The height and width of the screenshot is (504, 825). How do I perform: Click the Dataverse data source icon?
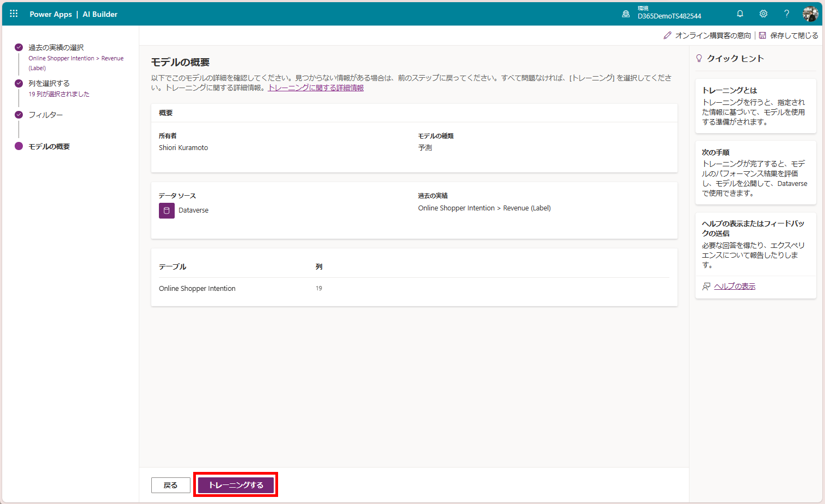pyautogui.click(x=167, y=210)
